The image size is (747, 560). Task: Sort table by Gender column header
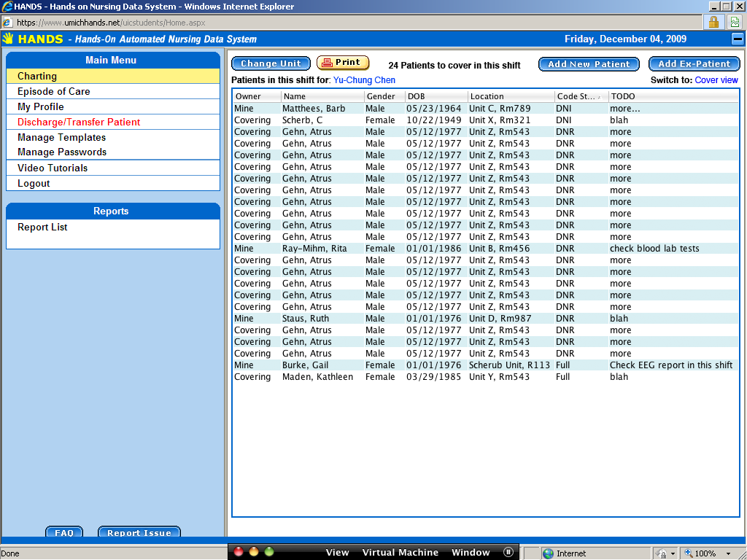(x=384, y=96)
